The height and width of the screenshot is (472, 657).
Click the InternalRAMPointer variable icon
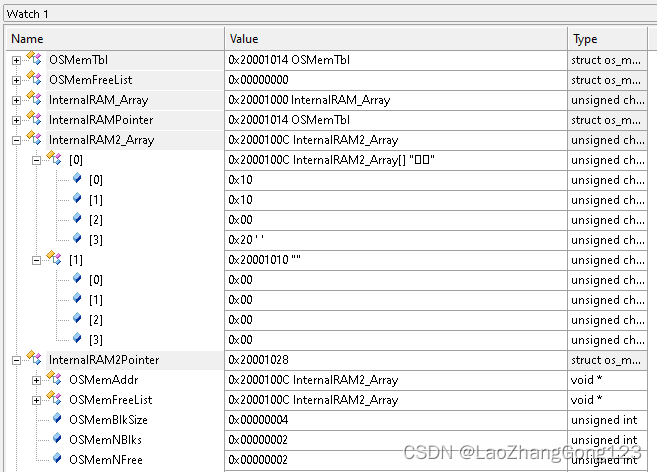point(34,119)
